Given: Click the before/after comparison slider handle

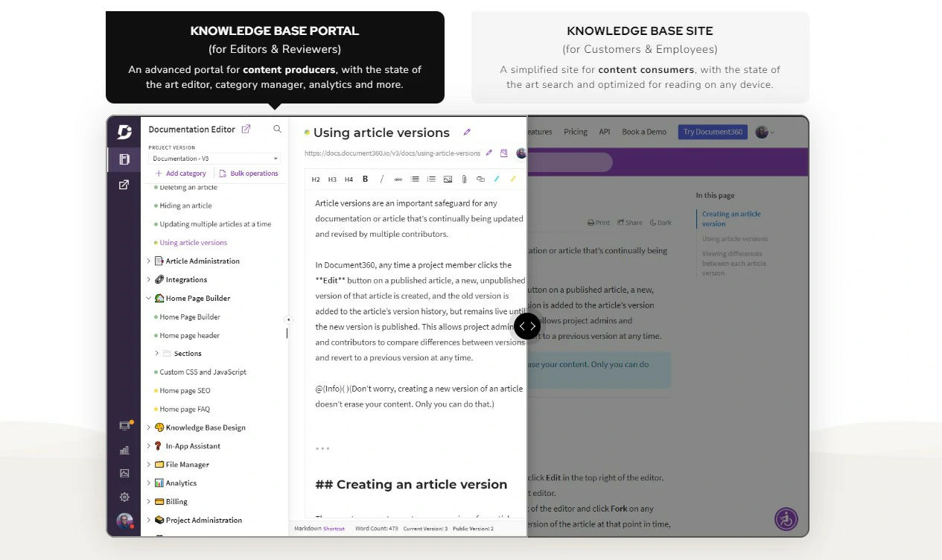Looking at the screenshot, I should (x=527, y=326).
